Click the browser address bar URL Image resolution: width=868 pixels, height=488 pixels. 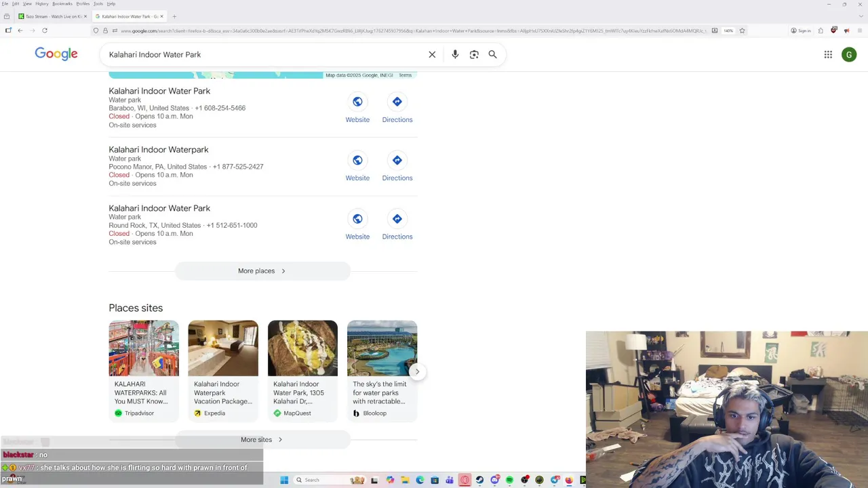pyautogui.click(x=414, y=30)
